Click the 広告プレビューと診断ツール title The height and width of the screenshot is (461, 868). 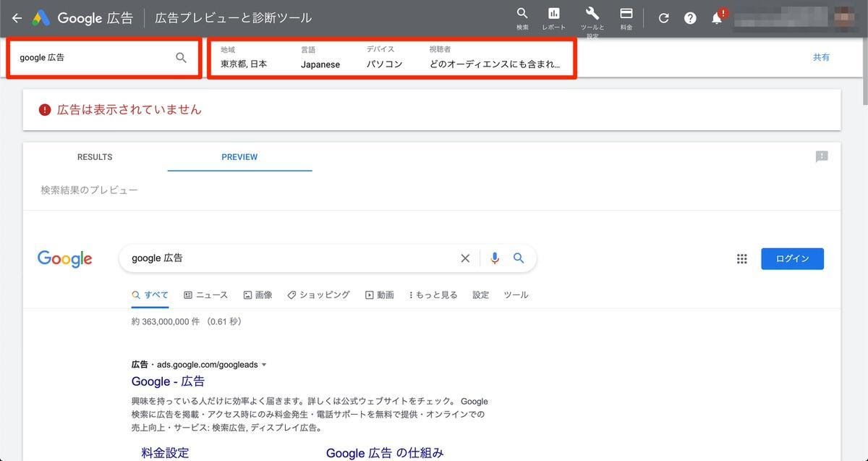click(234, 18)
